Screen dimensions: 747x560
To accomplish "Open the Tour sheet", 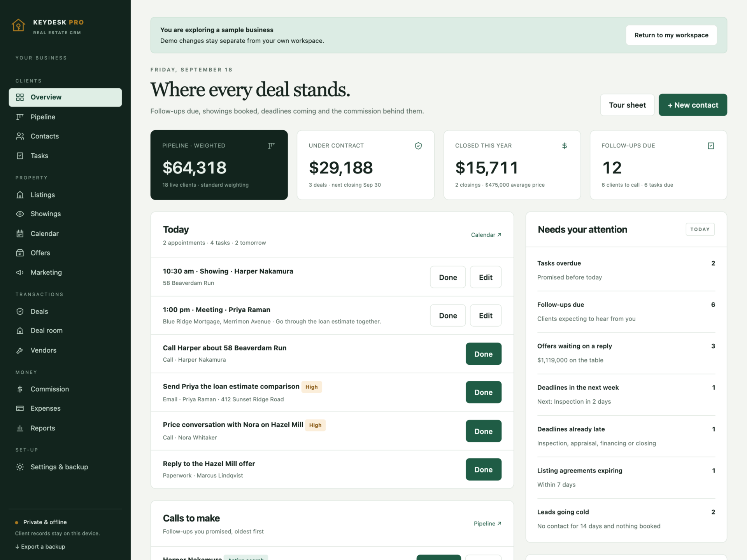I will point(627,105).
